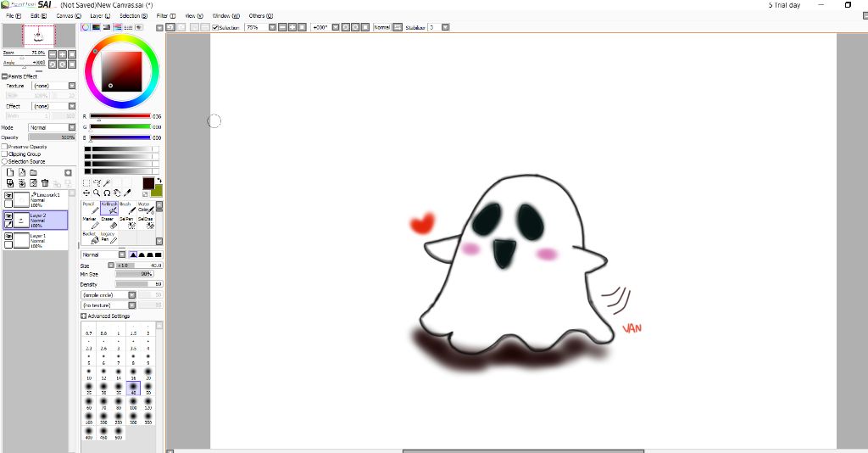
Task: Create a new layer folder
Action: (33, 173)
